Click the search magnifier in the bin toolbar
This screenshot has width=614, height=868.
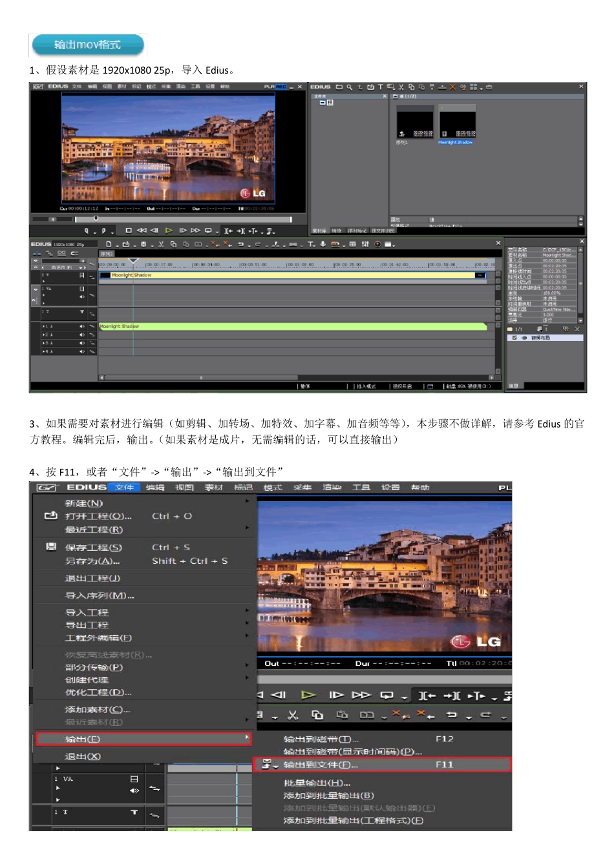pos(349,87)
